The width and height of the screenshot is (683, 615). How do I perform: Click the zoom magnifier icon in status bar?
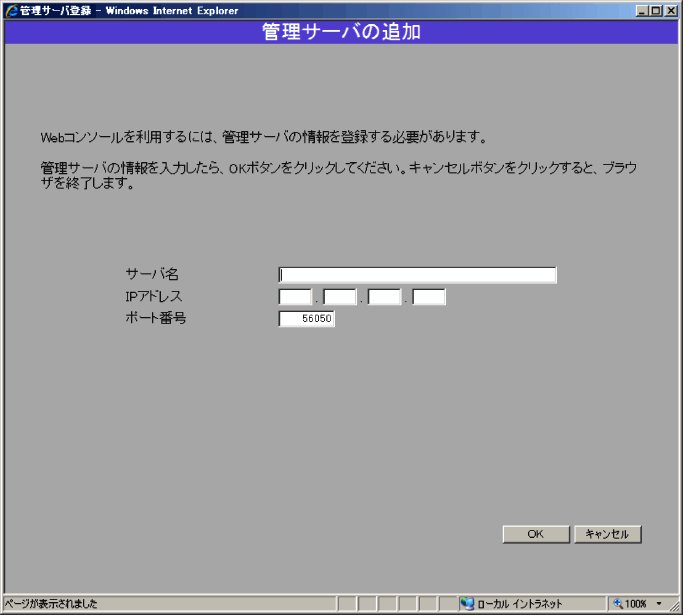pyautogui.click(x=618, y=604)
